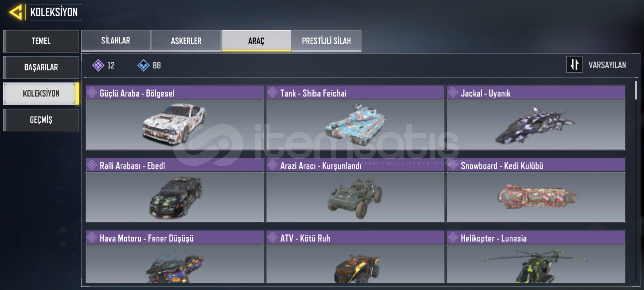Click the purple epic rarity icon showing 12
The image size is (644, 290).
(98, 65)
